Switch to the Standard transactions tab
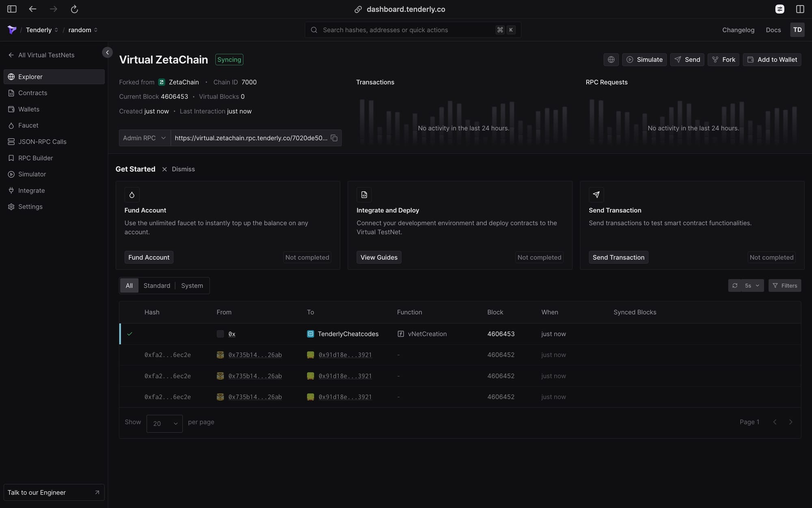Screen dimensions: 812x508 point(157,285)
